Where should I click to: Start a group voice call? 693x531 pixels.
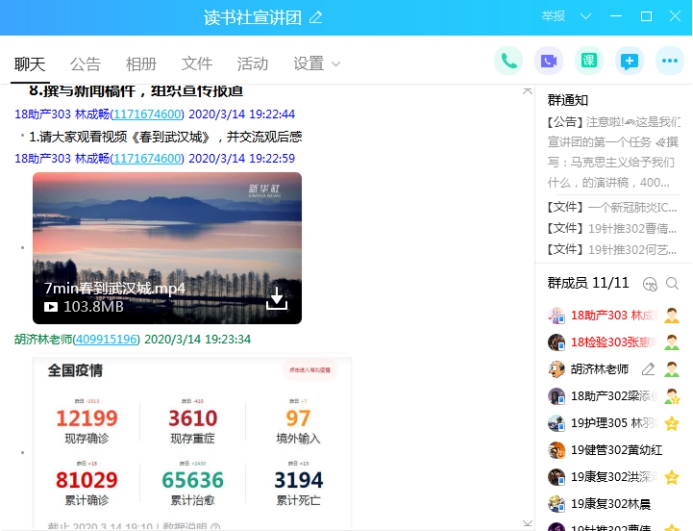[508, 61]
